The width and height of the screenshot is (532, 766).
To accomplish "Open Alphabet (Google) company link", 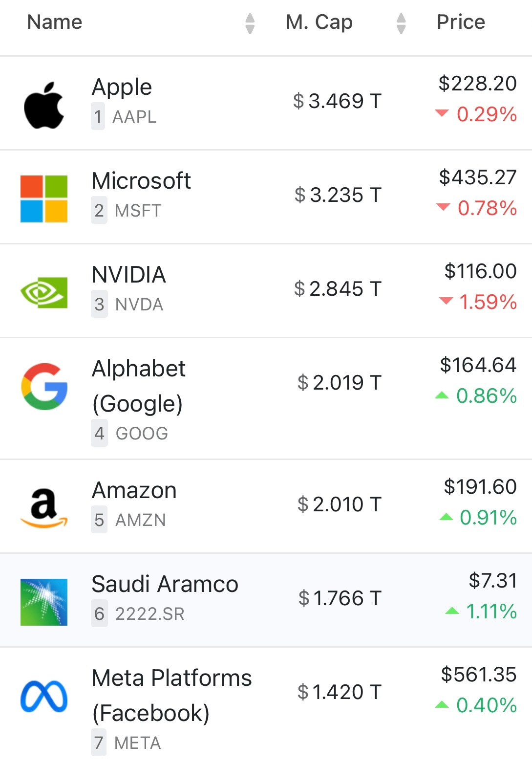I will (139, 386).
